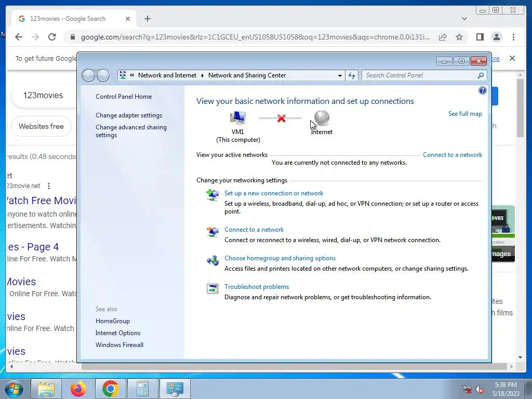
Task: Click the red X connection status icon
Action: tap(281, 118)
